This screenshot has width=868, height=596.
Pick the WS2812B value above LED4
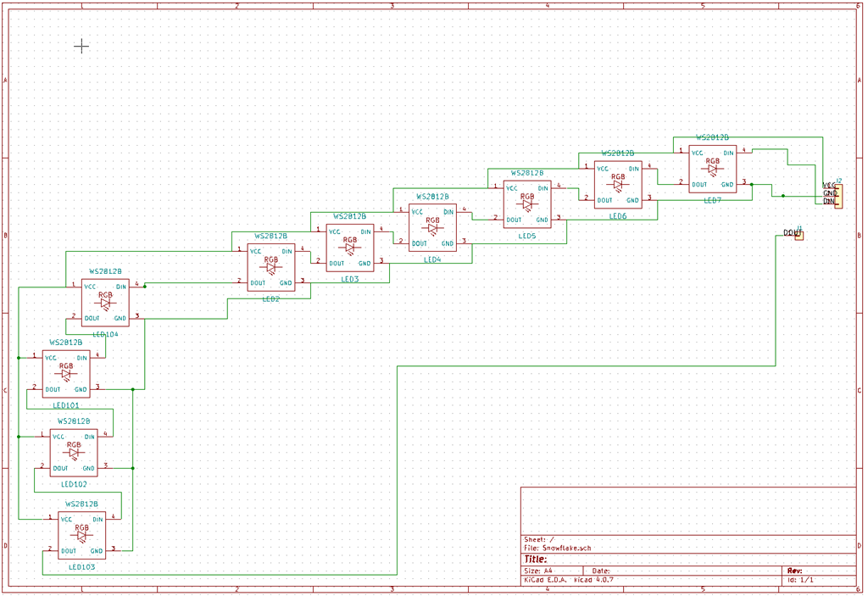[x=432, y=197]
